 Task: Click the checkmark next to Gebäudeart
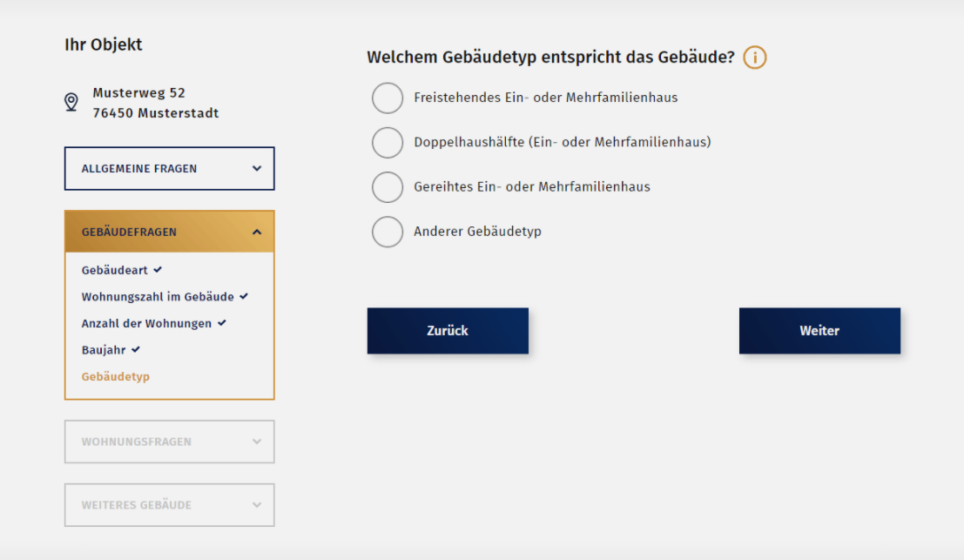coord(158,270)
